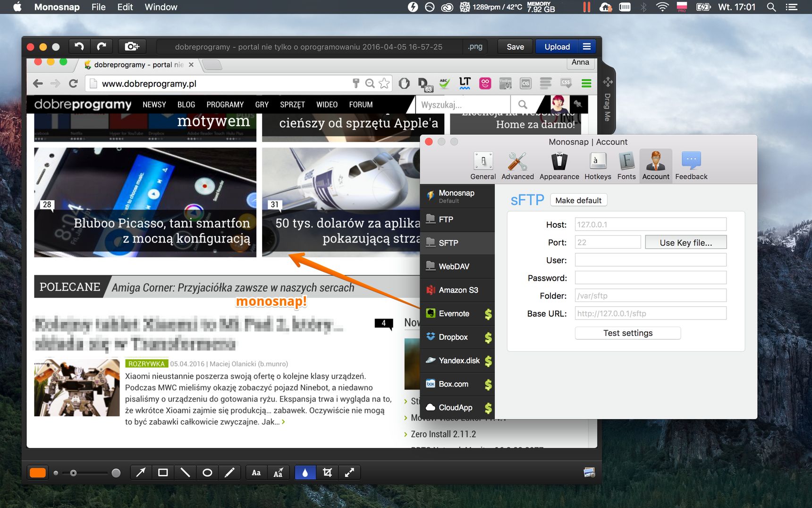This screenshot has width=812, height=508.
Task: Open the .png format dropdown
Action: [475, 47]
